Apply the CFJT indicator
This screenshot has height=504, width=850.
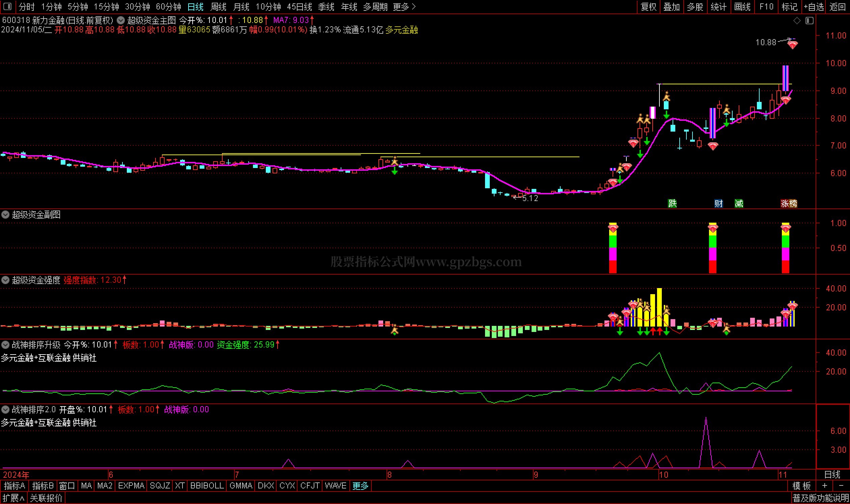[x=310, y=486]
